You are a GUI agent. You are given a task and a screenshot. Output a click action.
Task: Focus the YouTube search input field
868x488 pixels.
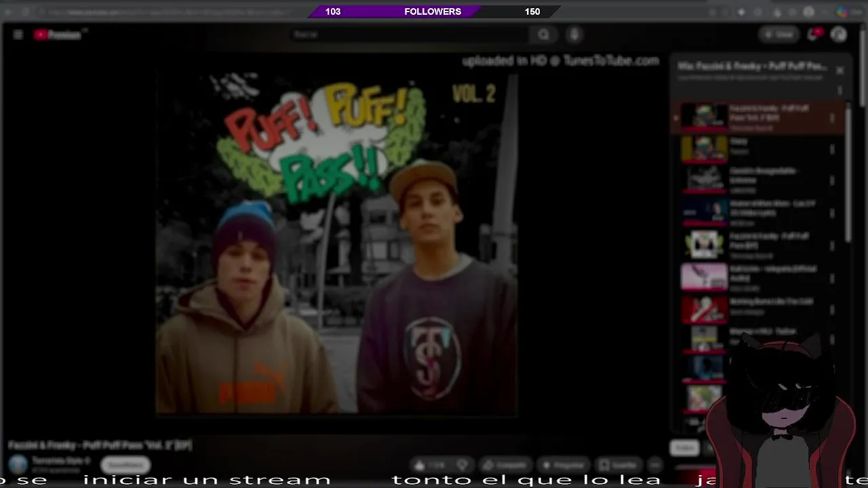(409, 35)
